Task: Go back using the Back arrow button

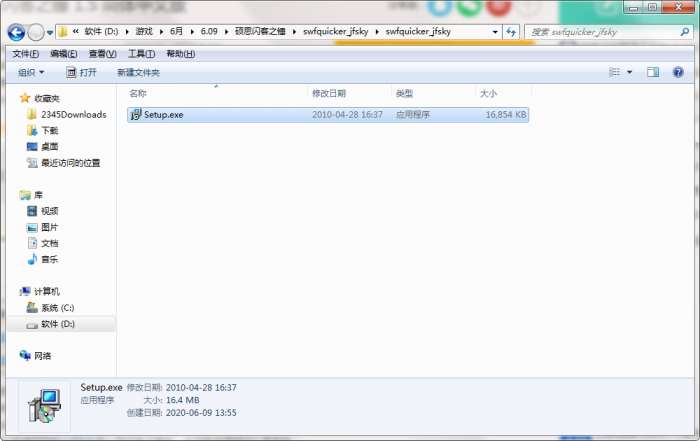Action: (x=16, y=32)
